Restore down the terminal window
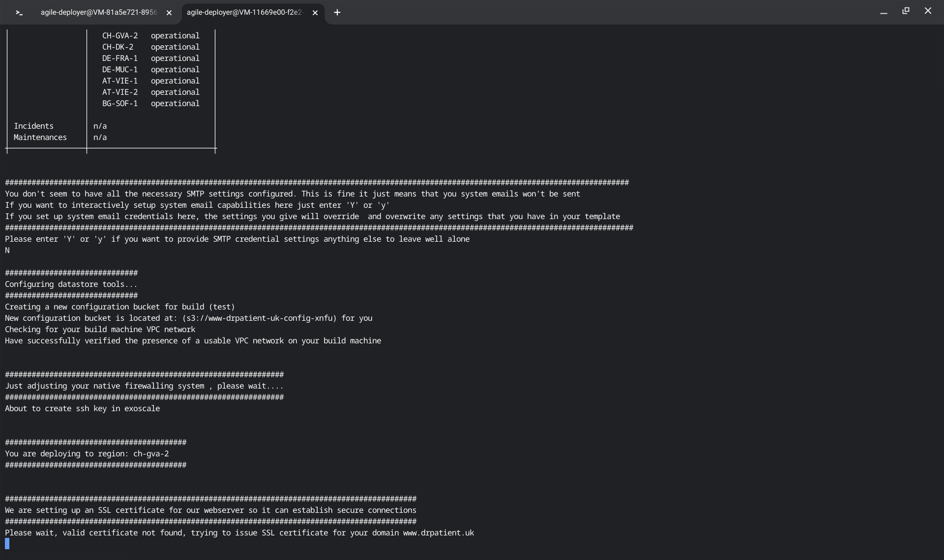The image size is (944, 560). (906, 11)
